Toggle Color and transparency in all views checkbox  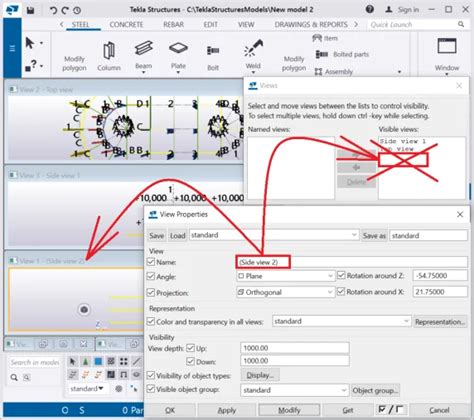(151, 322)
